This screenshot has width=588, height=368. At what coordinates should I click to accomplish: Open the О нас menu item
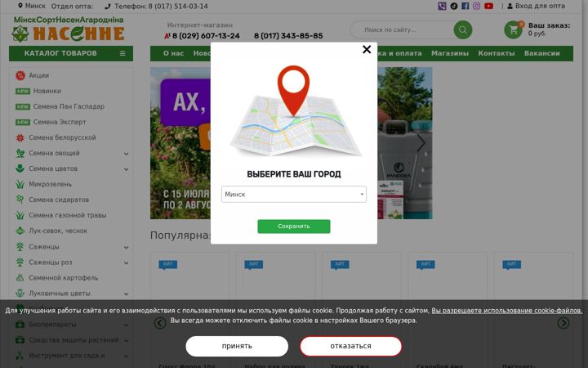[173, 53]
